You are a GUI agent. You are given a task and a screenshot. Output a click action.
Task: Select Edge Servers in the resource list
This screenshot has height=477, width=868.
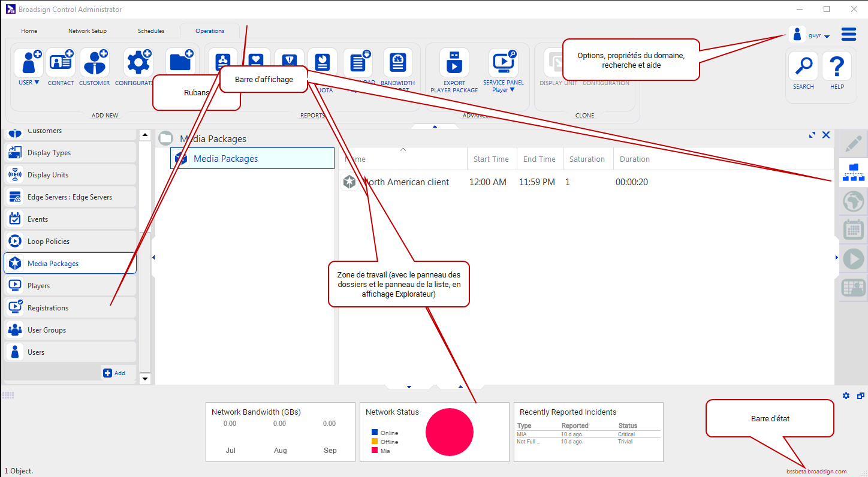coord(70,197)
